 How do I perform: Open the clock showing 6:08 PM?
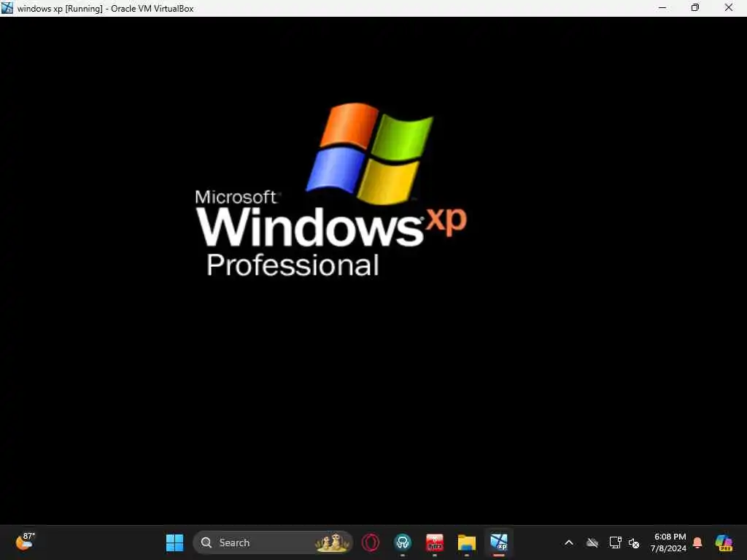point(669,542)
